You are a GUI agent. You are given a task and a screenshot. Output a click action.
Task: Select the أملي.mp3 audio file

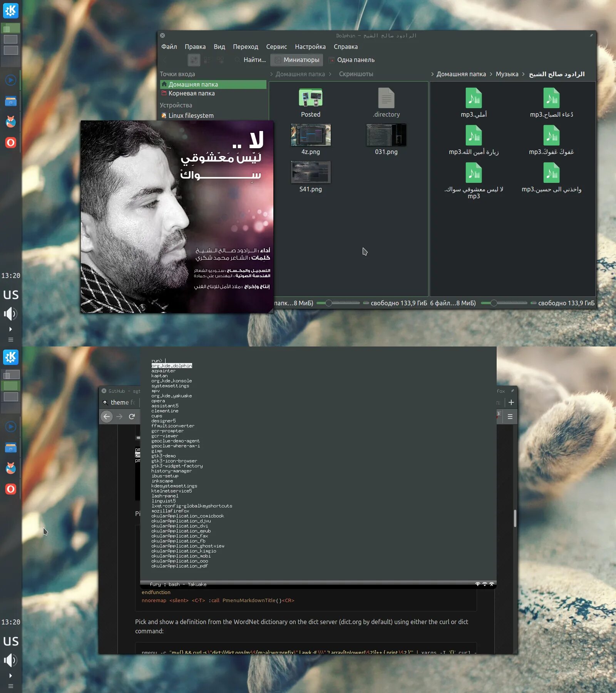[x=474, y=102]
